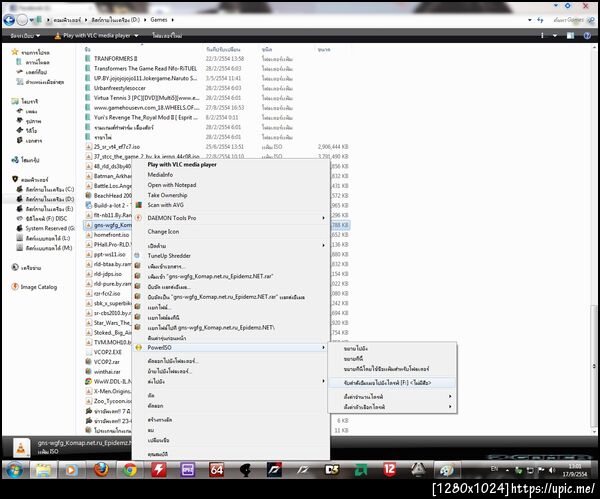Open the red 64 taskbar icon
The height and width of the screenshot is (499, 600).
216,470
